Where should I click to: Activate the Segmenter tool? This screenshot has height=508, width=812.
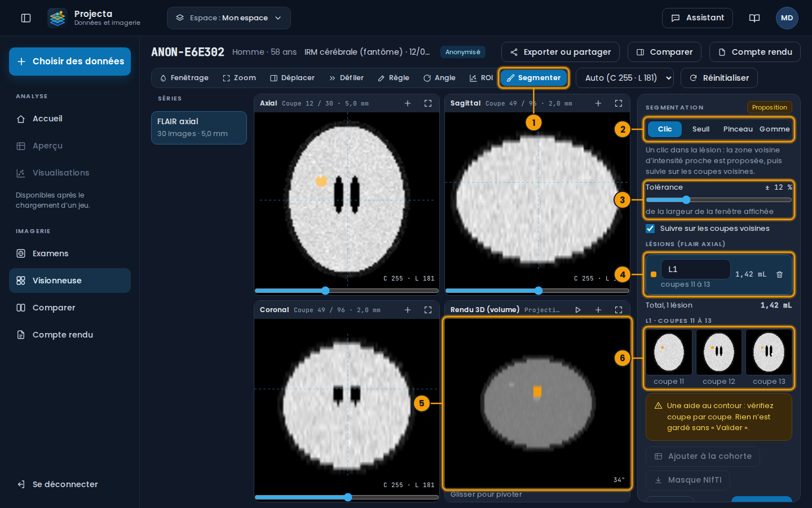(534, 78)
